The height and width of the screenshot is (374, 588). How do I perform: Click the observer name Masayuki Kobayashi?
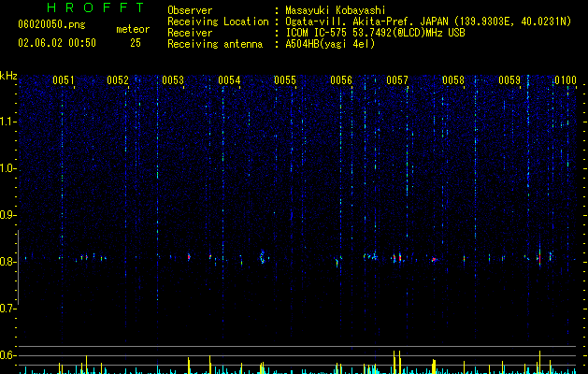tap(336, 10)
